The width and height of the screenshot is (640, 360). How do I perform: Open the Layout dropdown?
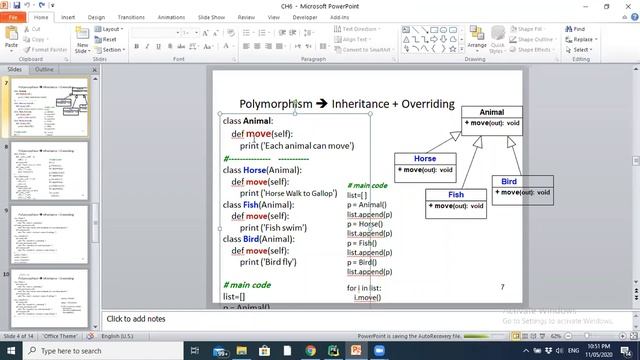(109, 29)
